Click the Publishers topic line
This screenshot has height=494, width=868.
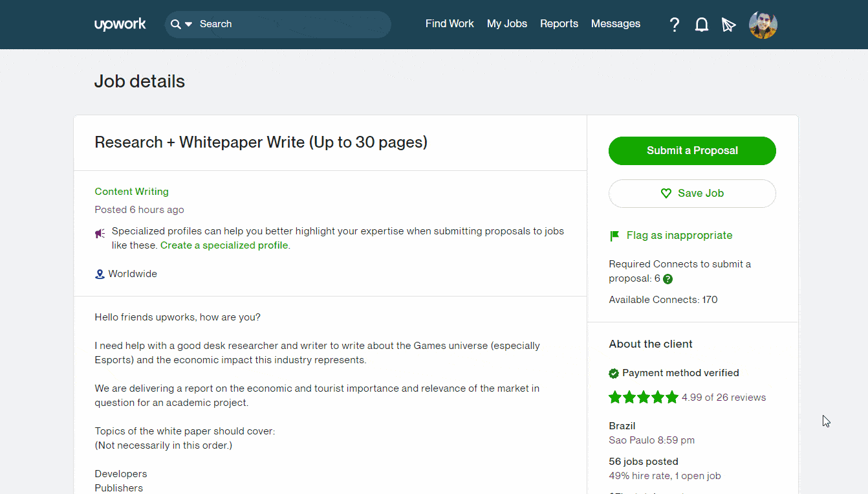pyautogui.click(x=119, y=488)
